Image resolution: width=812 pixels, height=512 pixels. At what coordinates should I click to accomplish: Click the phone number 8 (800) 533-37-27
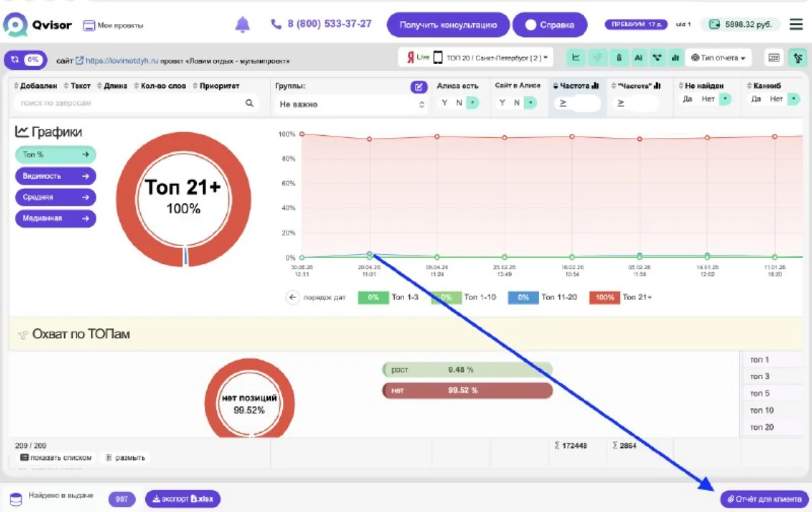(x=322, y=24)
